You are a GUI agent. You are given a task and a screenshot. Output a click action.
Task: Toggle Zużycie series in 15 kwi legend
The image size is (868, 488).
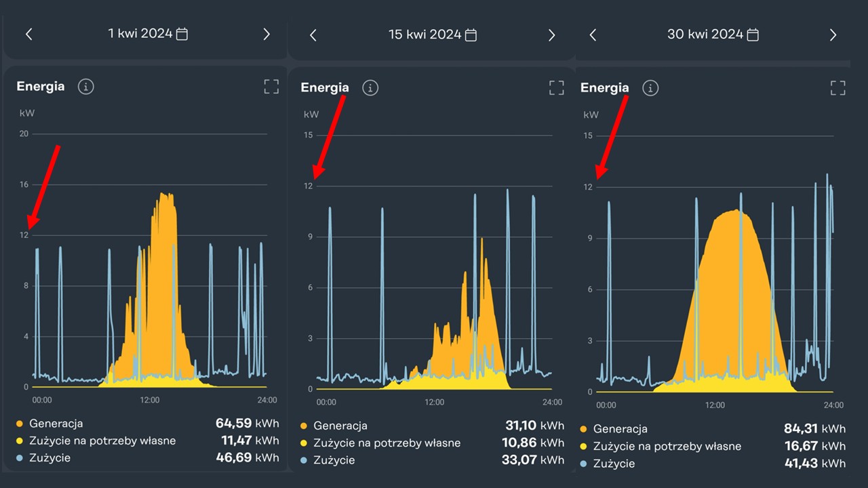click(x=334, y=460)
